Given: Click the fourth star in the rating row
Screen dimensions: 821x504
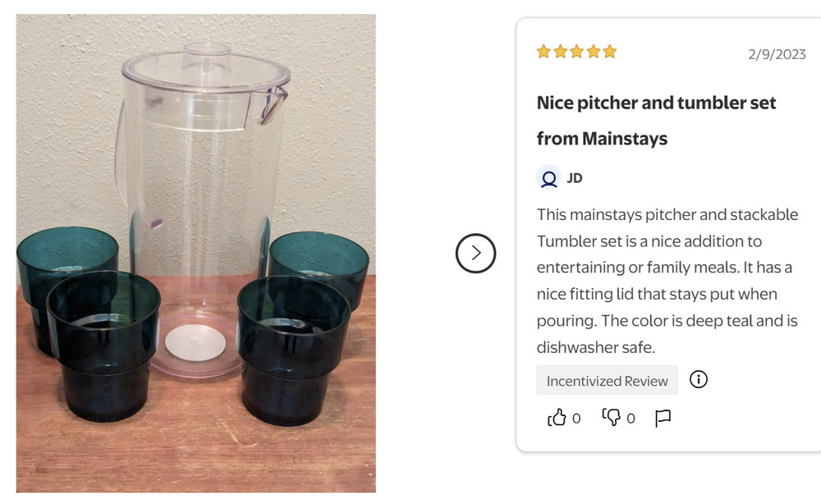Looking at the screenshot, I should point(593,51).
